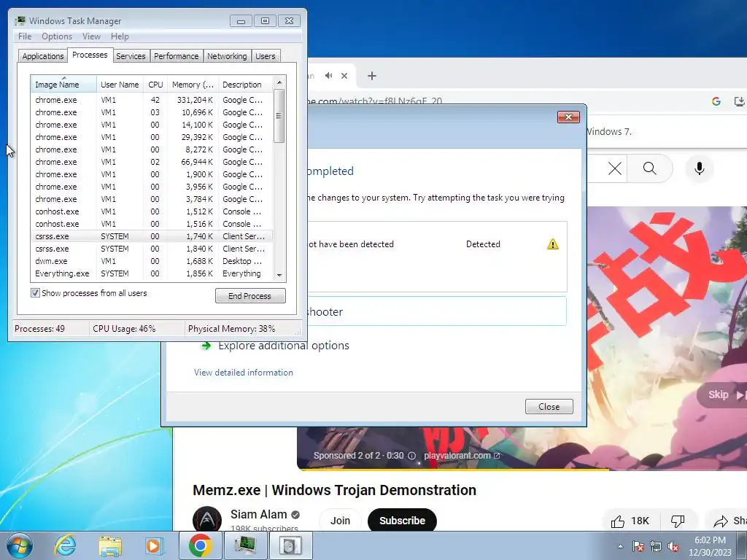The height and width of the screenshot is (560, 747).
Task: Open a new Chrome tab
Action: pos(372,76)
